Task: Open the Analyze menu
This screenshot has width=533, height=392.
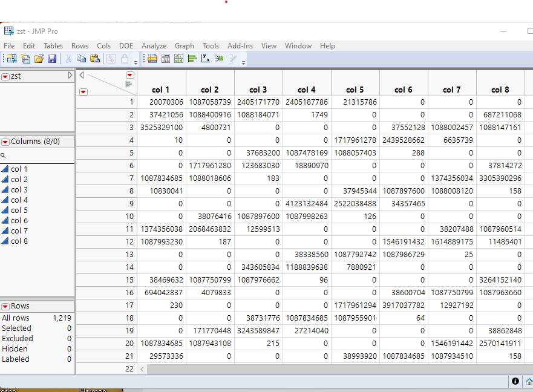Action: 154,45
